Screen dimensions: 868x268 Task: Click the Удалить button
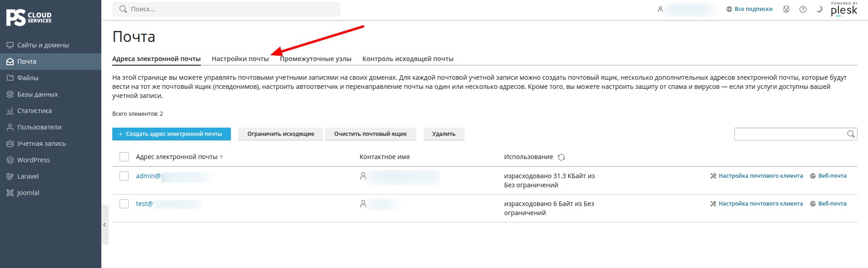click(444, 134)
